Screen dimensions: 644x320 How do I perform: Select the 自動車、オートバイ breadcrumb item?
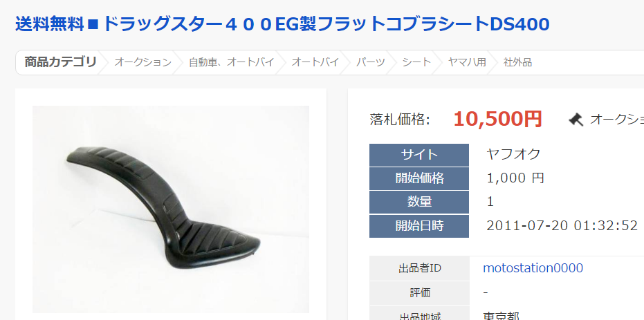[232, 62]
